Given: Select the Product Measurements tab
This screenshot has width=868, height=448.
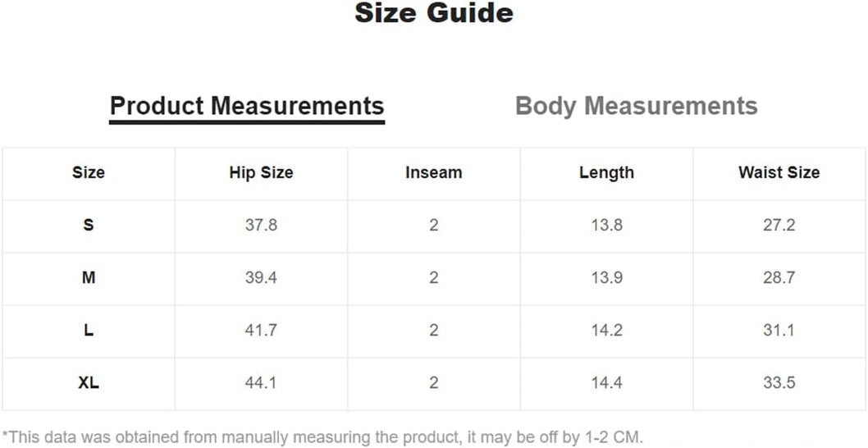Looking at the screenshot, I should [247, 106].
